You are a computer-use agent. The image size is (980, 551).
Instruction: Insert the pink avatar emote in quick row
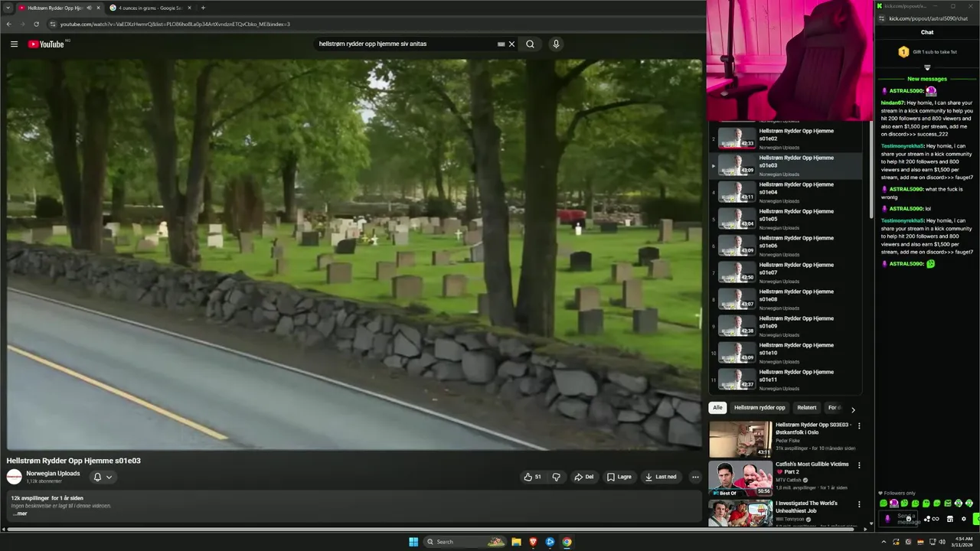(x=894, y=504)
